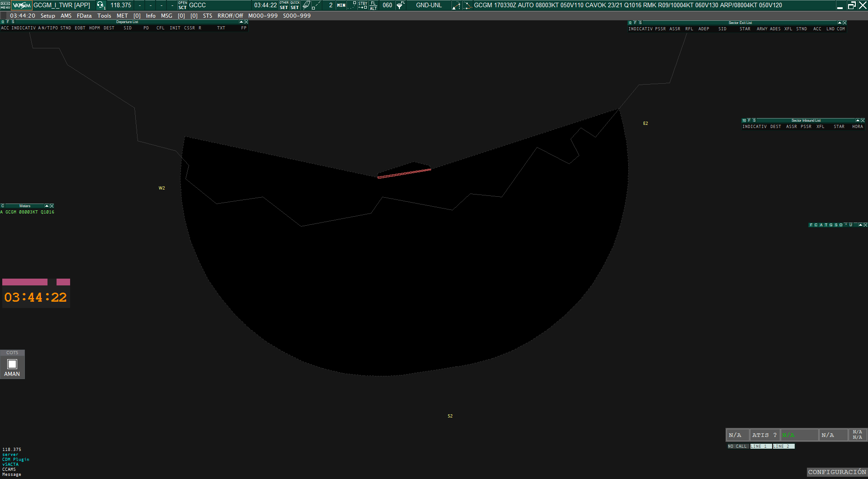Click the STS status menu item

tap(208, 16)
